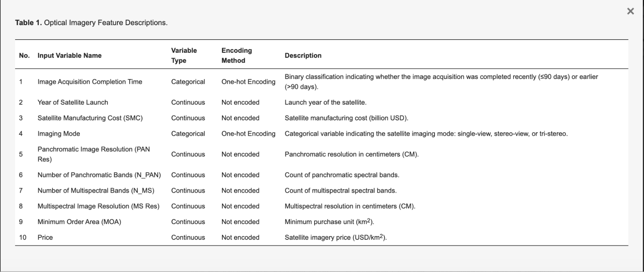Click Number of Multispectral Bands (N_MS) cell
The width and height of the screenshot is (644, 272).
click(96, 191)
